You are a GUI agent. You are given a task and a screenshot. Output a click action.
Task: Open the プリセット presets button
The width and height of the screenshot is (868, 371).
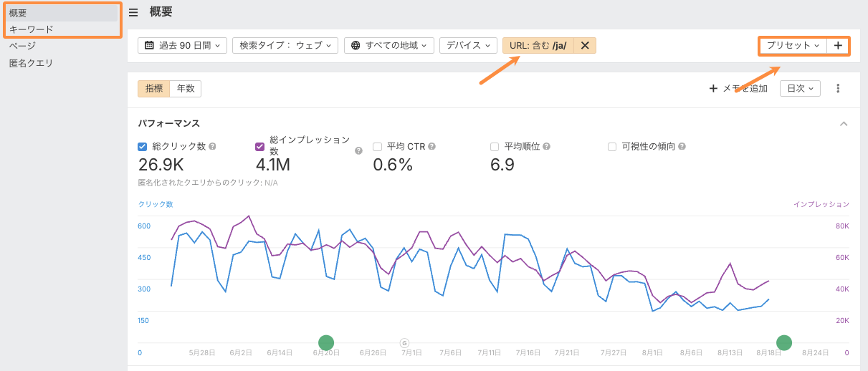[x=793, y=45]
